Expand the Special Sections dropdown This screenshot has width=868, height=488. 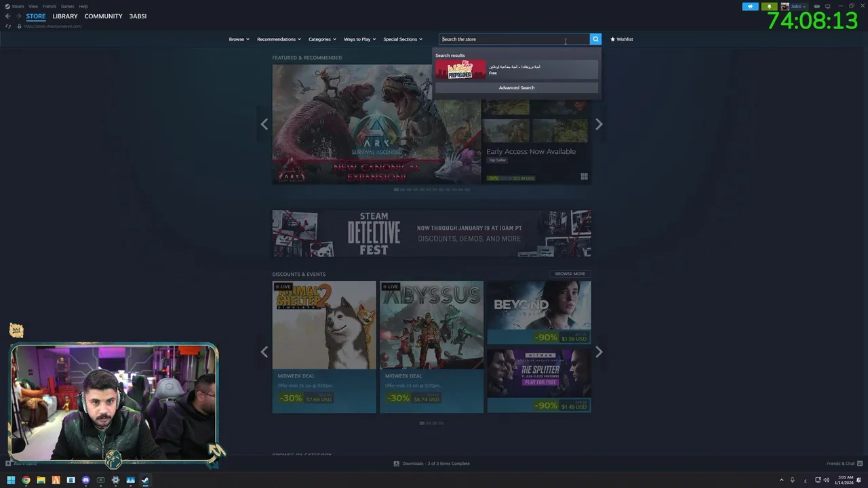coord(403,39)
